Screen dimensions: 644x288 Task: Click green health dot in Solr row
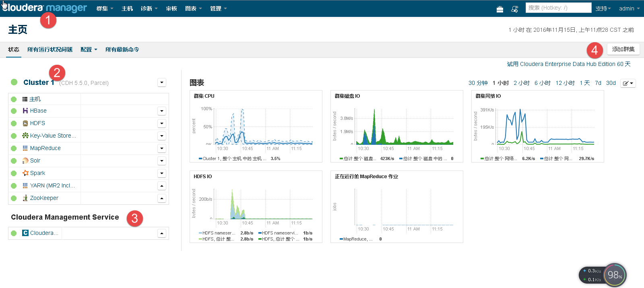coord(14,161)
